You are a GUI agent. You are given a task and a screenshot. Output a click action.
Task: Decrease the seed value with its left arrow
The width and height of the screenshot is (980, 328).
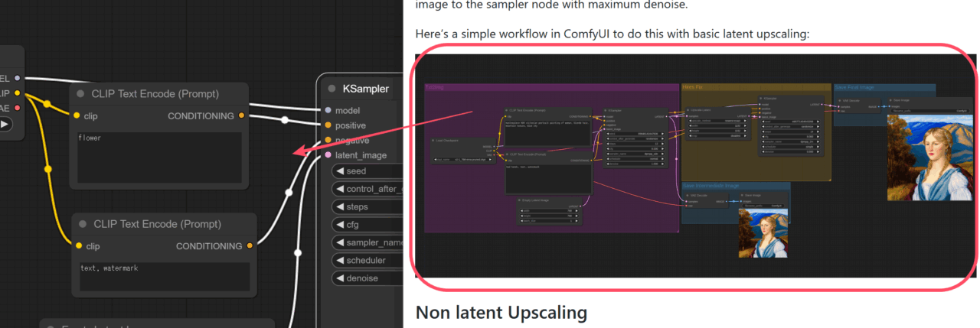(x=340, y=171)
